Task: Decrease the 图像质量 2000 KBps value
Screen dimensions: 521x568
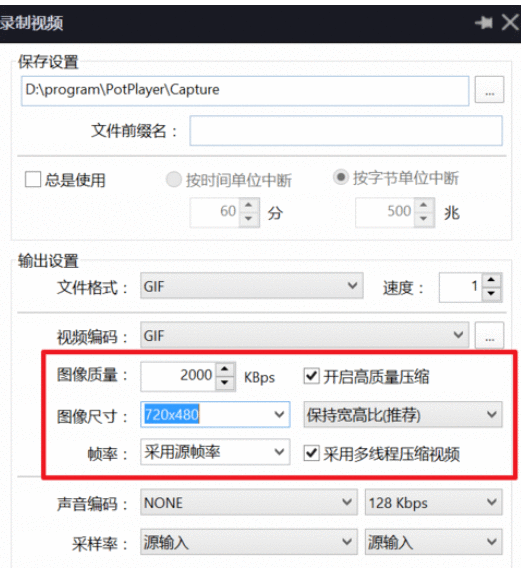Action: point(225,383)
